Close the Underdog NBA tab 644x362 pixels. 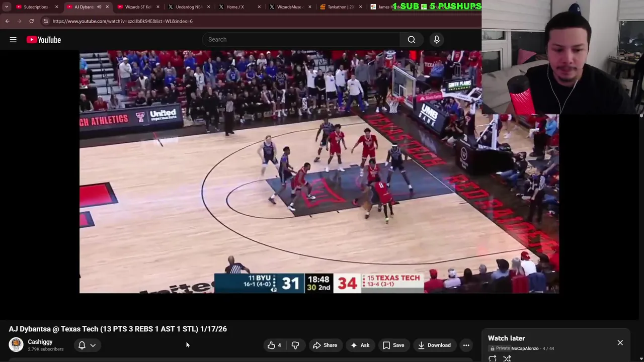coord(208,7)
